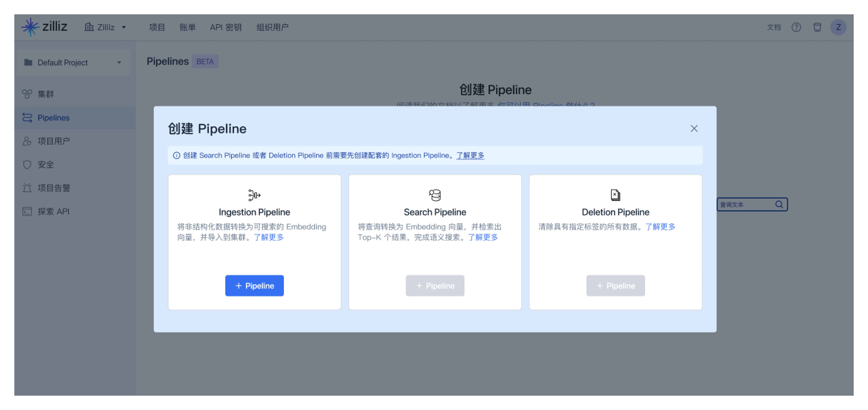Open the Z user avatar menu

pos(838,27)
